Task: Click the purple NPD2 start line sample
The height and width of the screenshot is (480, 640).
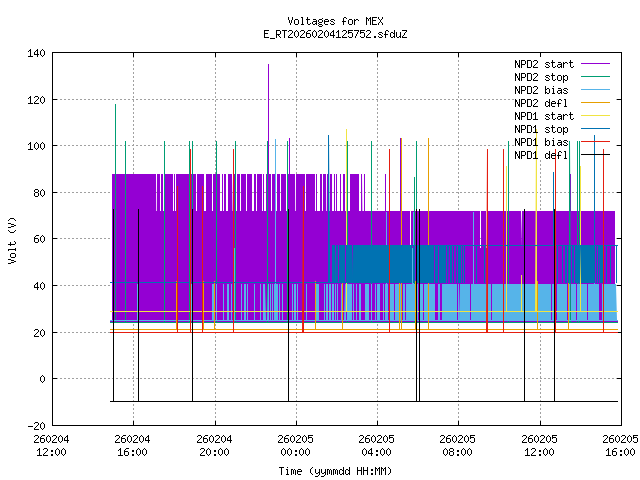Action: (594, 64)
